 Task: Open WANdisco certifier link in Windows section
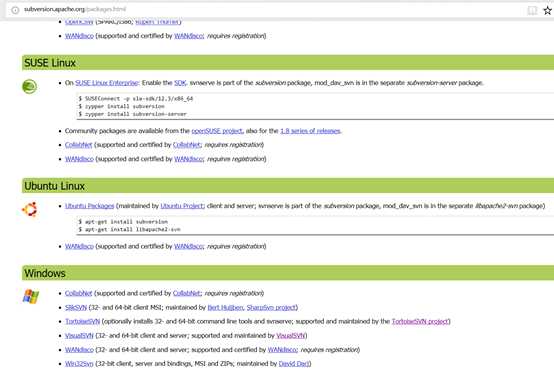pos(282,350)
